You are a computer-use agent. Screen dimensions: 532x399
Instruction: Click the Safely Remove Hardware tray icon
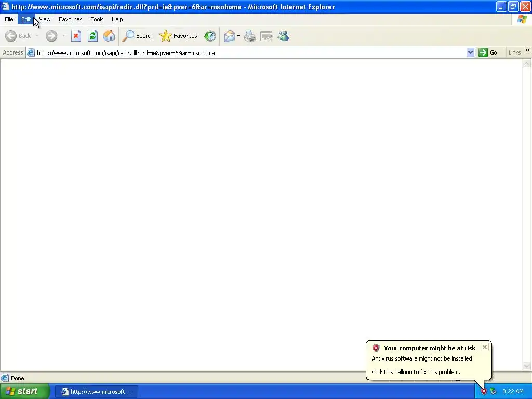[493, 392]
